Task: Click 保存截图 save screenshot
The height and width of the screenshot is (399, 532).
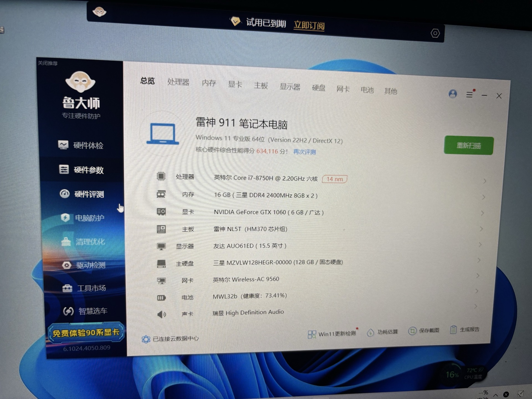Action: pyautogui.click(x=424, y=331)
